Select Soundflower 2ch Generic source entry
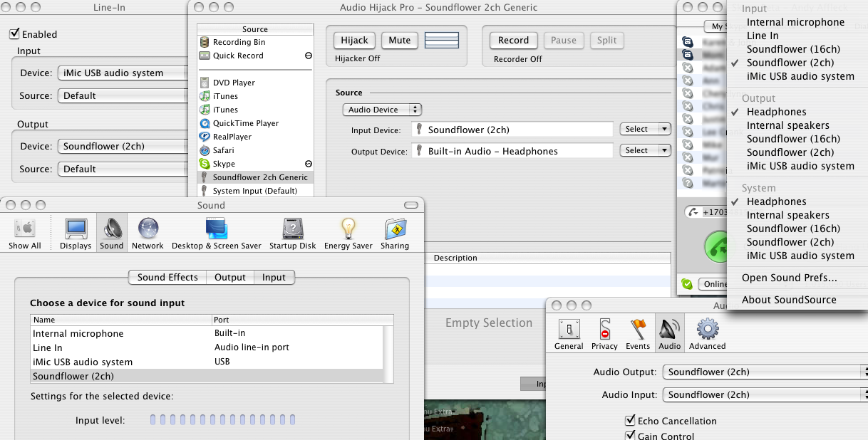 click(x=255, y=177)
